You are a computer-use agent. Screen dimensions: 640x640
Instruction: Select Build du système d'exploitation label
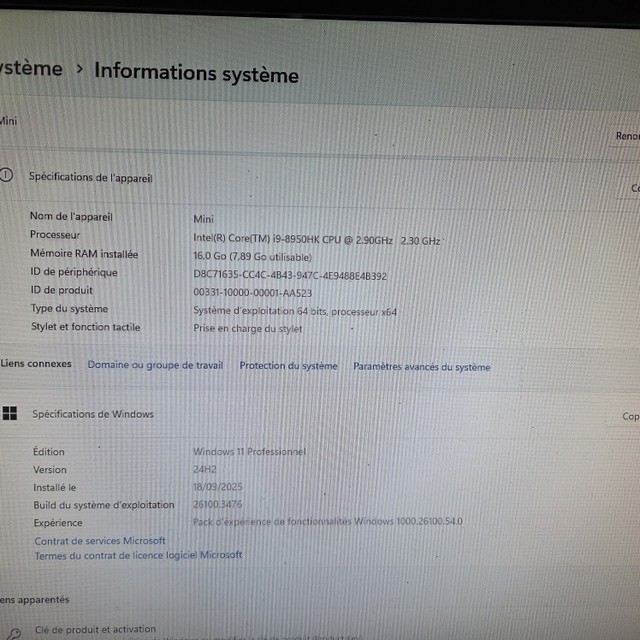104,505
